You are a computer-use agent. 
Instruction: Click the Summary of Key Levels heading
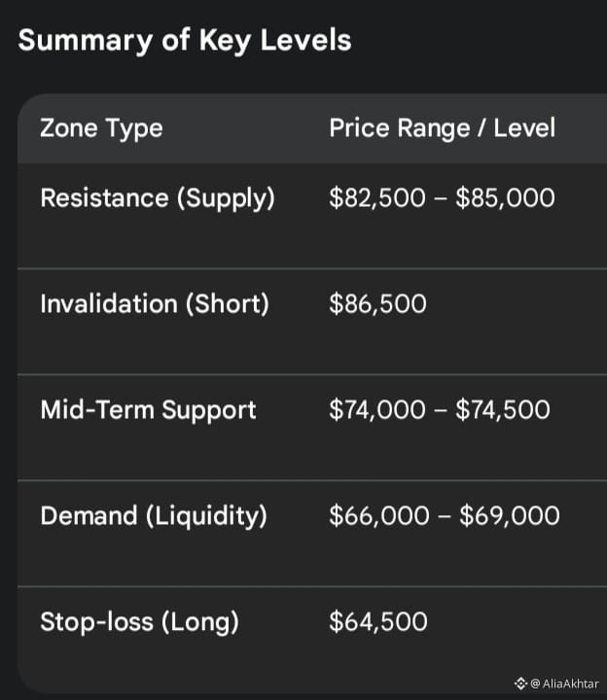pos(185,41)
